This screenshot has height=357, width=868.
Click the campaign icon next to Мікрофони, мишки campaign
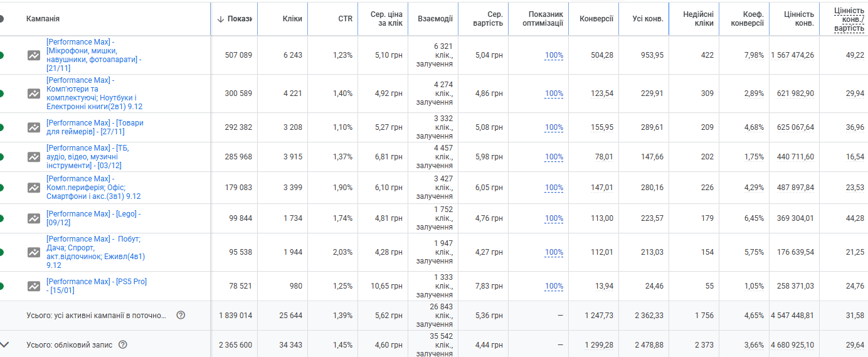pos(34,55)
